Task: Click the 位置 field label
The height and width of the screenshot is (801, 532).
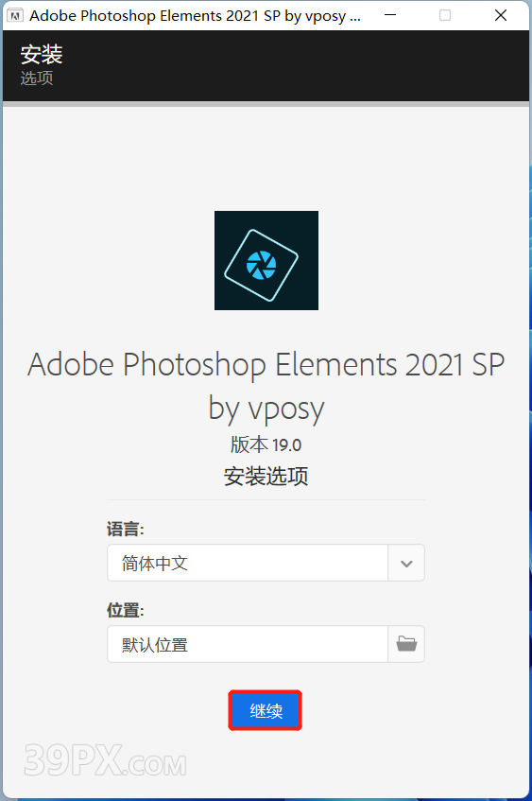Action: pos(126,610)
